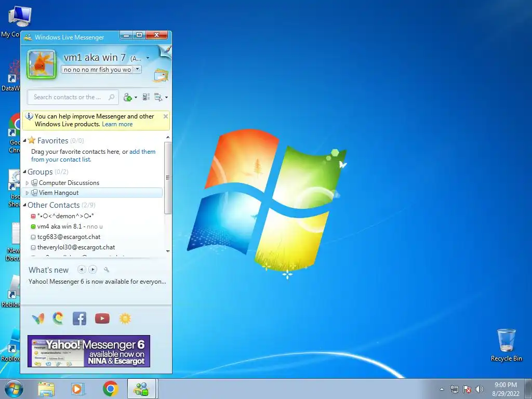This screenshot has width=532, height=399.
Task: Open the email inbox envelope icon
Action: tap(161, 75)
